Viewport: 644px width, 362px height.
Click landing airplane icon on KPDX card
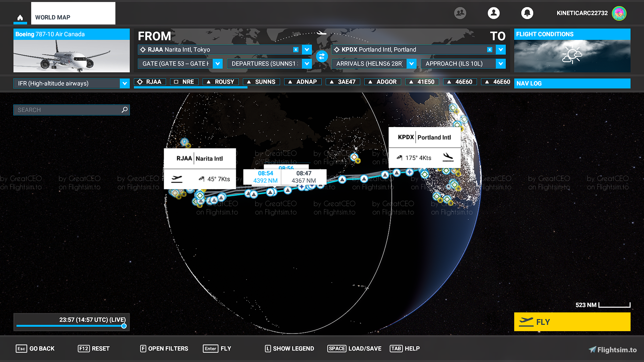(448, 157)
